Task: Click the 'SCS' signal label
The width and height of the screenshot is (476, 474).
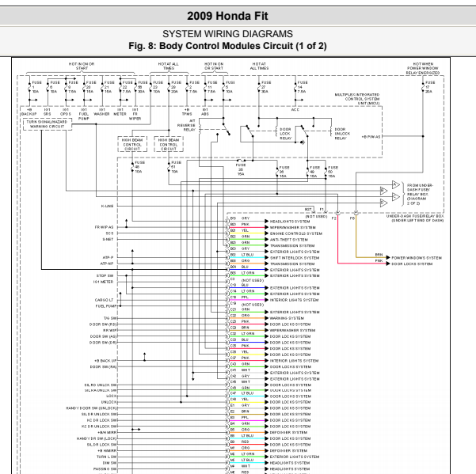Action: click(109, 233)
